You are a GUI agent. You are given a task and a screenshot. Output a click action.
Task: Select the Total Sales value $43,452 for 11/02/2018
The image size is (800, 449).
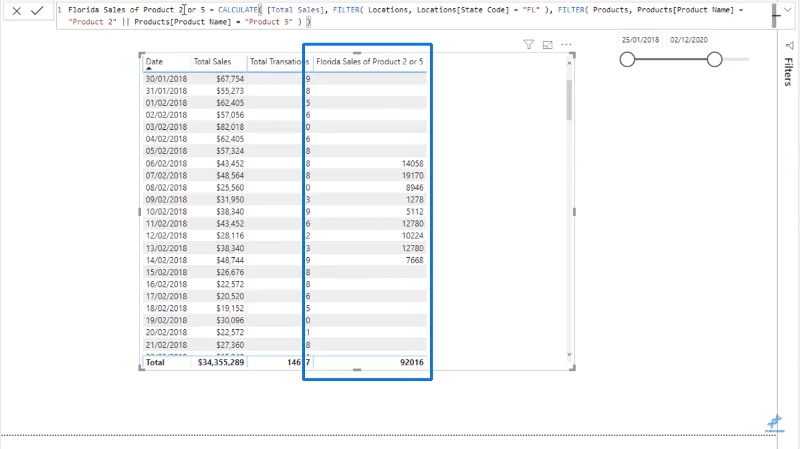pyautogui.click(x=230, y=224)
